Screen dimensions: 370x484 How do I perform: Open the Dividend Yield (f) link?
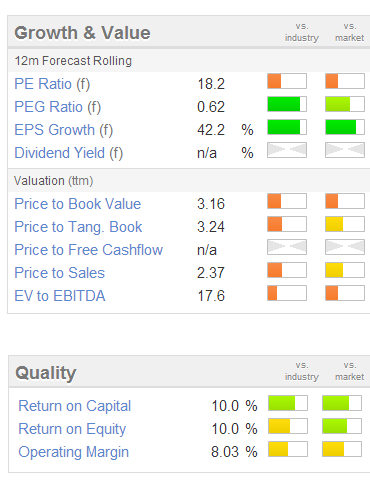pyautogui.click(x=69, y=153)
